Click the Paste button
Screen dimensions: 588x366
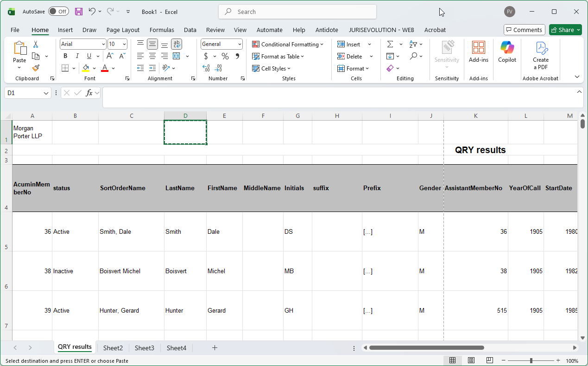point(19,52)
